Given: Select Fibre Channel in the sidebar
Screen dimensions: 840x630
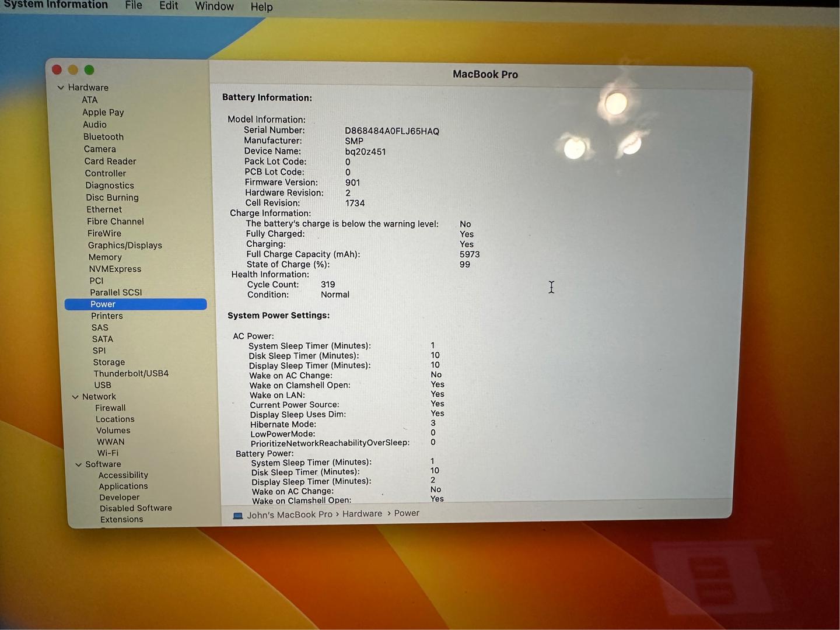Looking at the screenshot, I should pyautogui.click(x=116, y=221).
